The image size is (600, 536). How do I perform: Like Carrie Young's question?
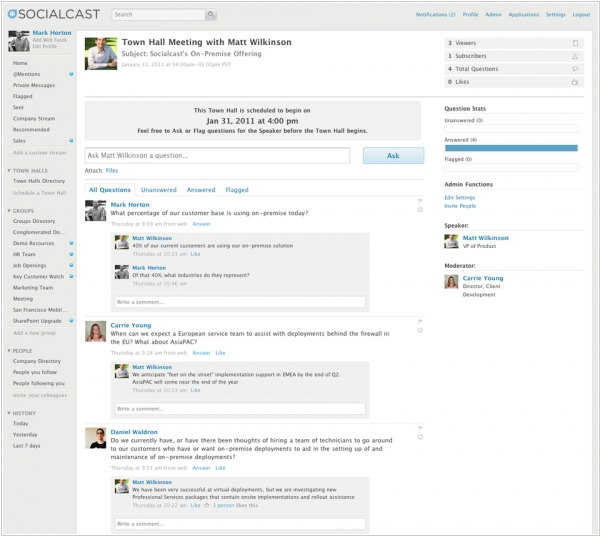(x=220, y=353)
